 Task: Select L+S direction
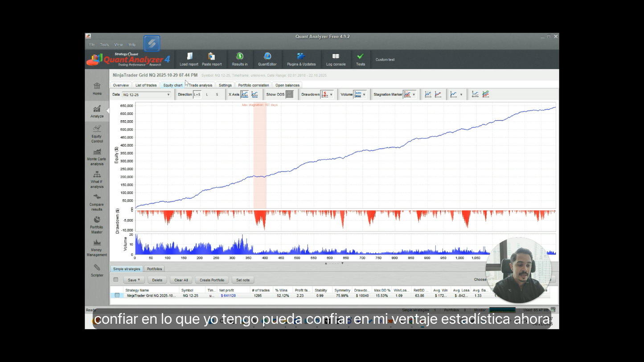pos(197,94)
